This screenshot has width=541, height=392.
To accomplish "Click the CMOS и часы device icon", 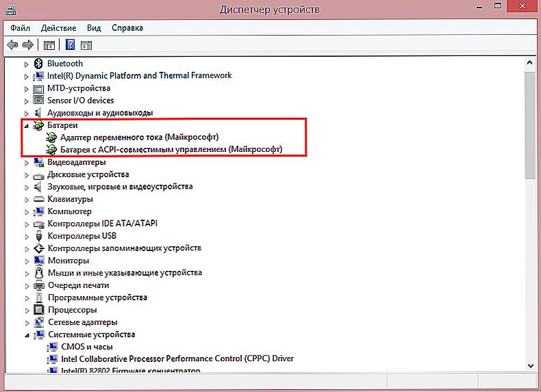I will (x=52, y=346).
